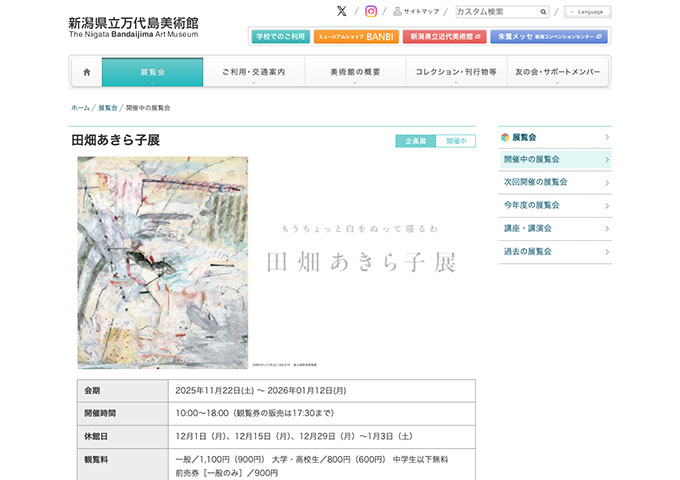The width and height of the screenshot is (680, 480).
Task: Open 講座・講演会 sidebar link
Action: pyautogui.click(x=527, y=228)
